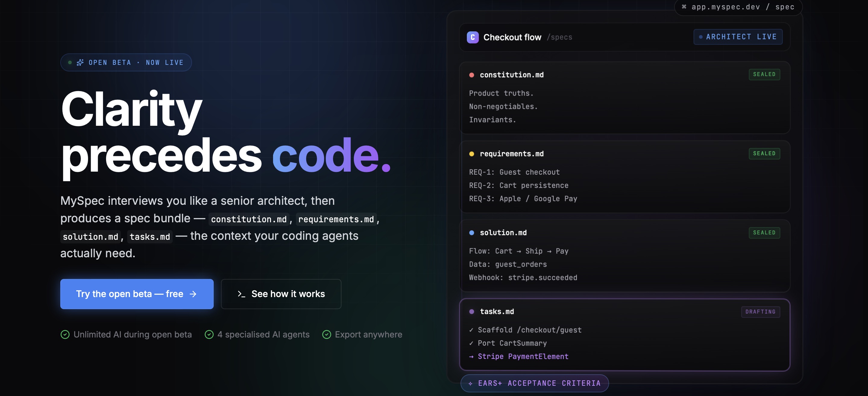Click the red dot beside constitution.md
The height and width of the screenshot is (396, 868).
pos(472,75)
